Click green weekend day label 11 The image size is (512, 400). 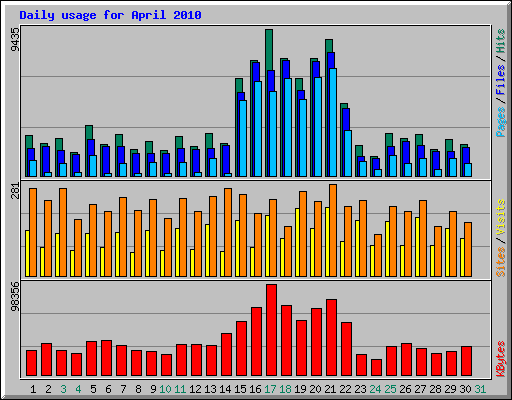pyautogui.click(x=180, y=389)
